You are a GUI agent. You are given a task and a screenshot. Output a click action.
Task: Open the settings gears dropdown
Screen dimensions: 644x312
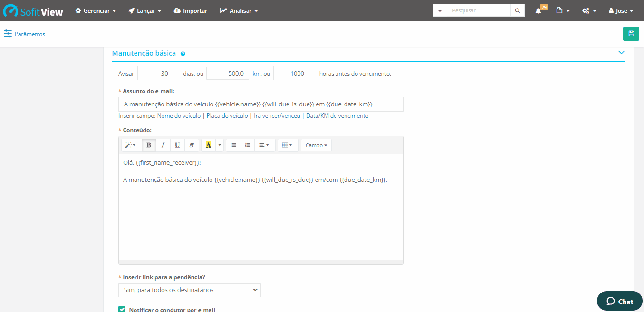click(x=589, y=10)
